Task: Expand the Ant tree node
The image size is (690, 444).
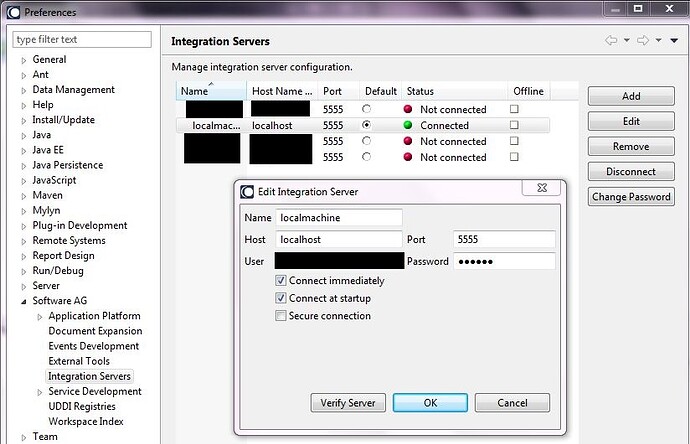Action: pos(24,75)
